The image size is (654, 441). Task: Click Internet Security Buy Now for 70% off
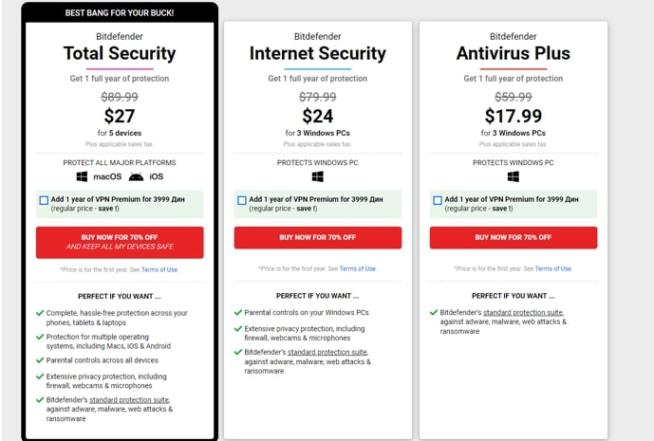318,237
